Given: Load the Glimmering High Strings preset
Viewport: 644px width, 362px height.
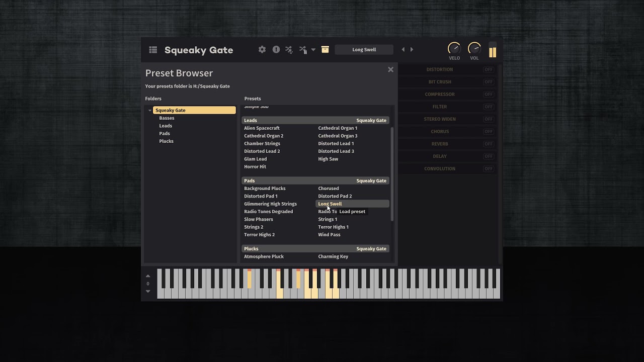Looking at the screenshot, I should [x=270, y=204].
